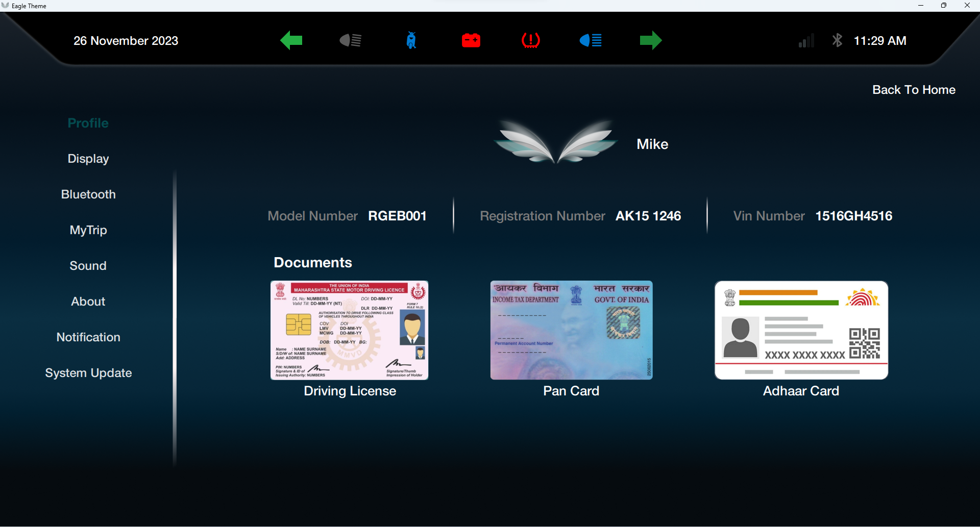Screen dimensions: 980x527
Task: Click the blue seat belt warning icon
Action: coord(411,40)
